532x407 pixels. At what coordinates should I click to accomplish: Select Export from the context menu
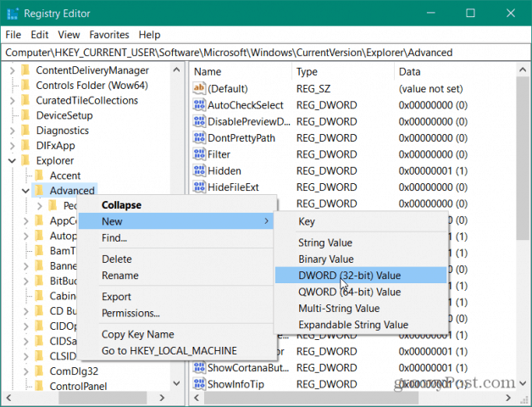(116, 297)
